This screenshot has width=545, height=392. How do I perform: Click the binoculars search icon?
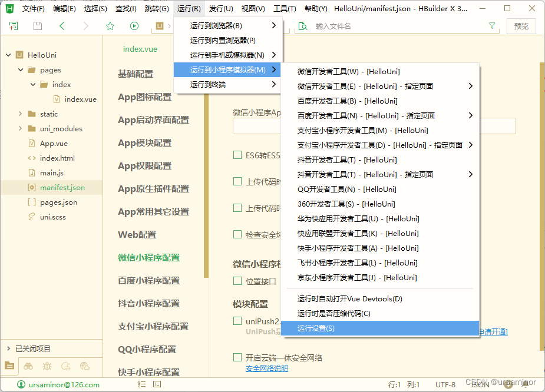28,366
